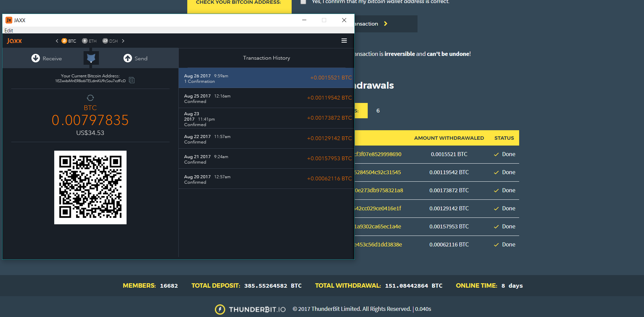Click the ThunderBit lightning logo icon
Screen dimensions: 644x317
tap(220, 309)
